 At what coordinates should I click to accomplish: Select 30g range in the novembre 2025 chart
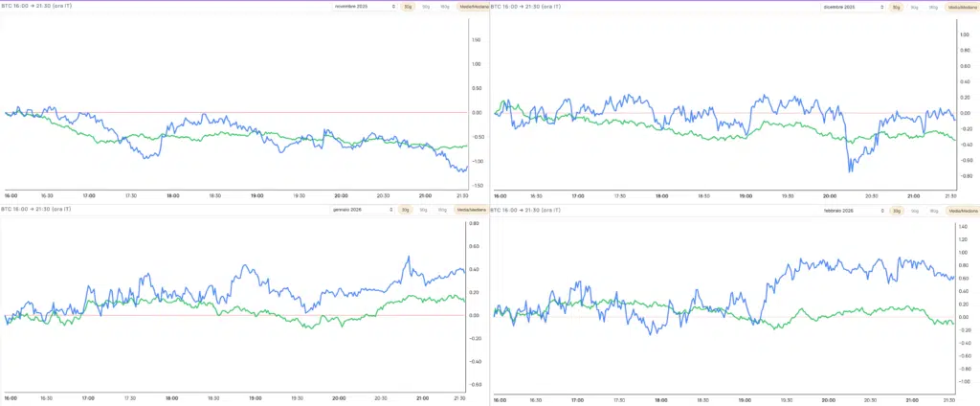(408, 7)
